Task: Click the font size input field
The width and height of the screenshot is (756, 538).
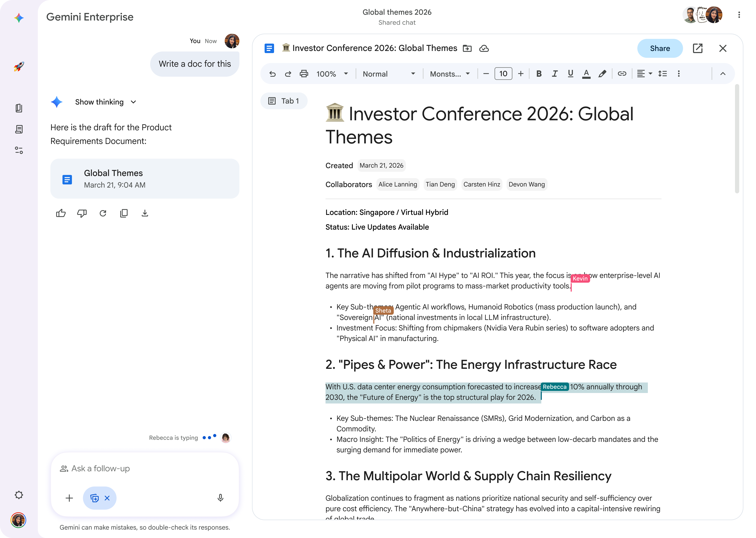Action: [x=503, y=74]
